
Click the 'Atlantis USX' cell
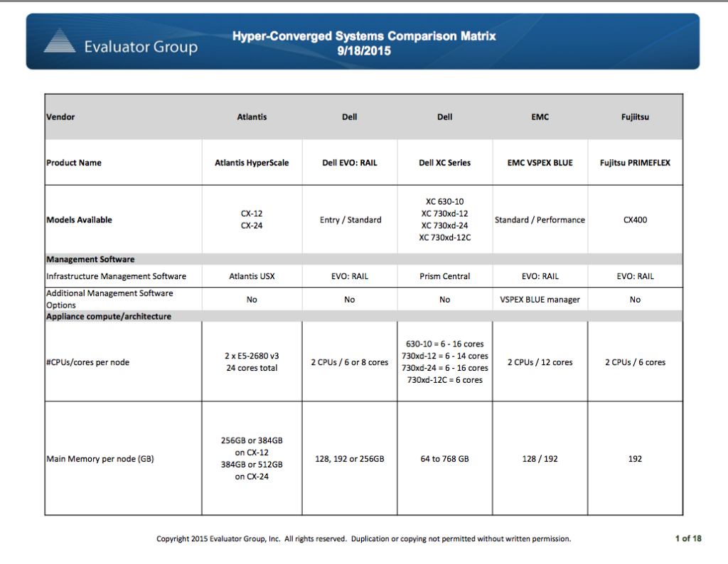tap(252, 276)
